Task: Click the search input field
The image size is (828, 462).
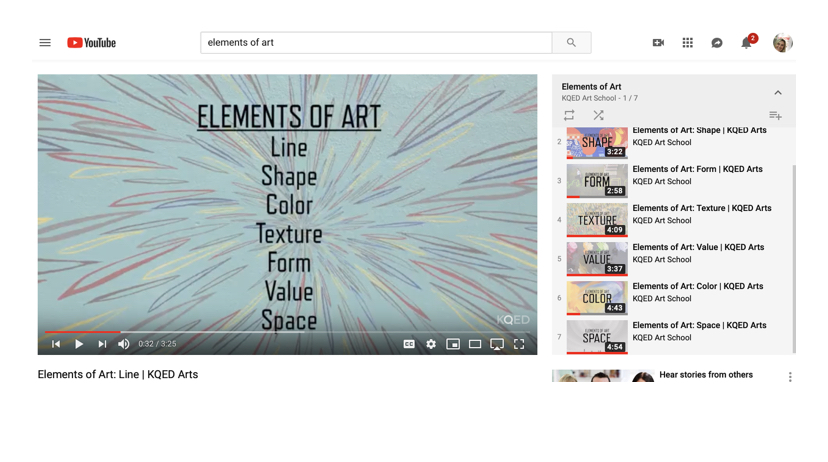Action: point(375,43)
